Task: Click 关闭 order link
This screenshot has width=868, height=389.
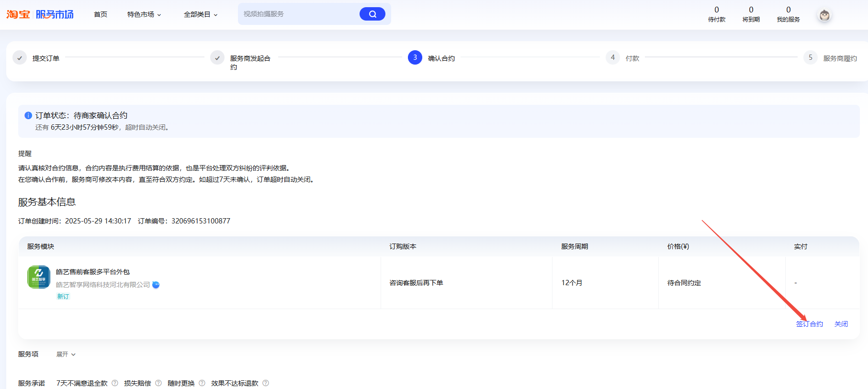Action: tap(841, 324)
